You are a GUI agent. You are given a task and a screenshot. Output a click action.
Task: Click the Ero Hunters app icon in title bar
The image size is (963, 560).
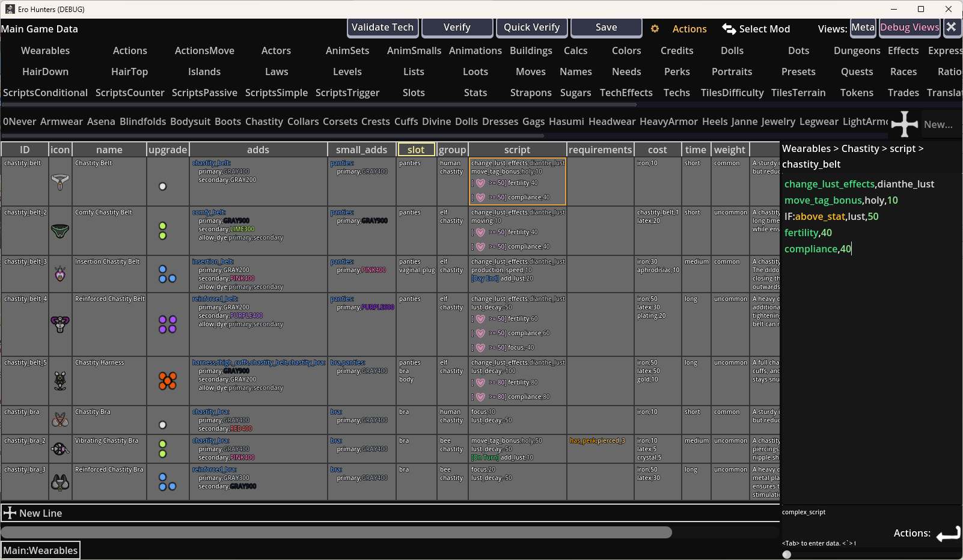click(x=10, y=9)
